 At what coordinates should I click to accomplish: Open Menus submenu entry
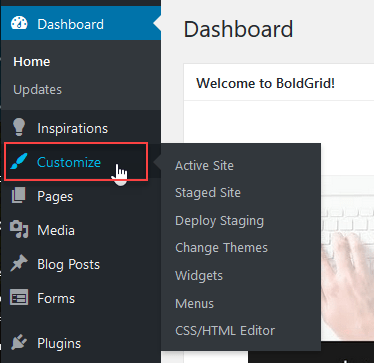pyautogui.click(x=194, y=303)
